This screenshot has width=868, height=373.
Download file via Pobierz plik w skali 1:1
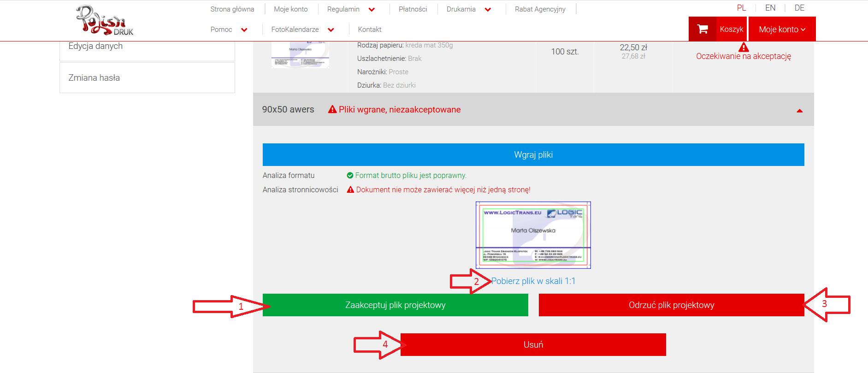533,281
